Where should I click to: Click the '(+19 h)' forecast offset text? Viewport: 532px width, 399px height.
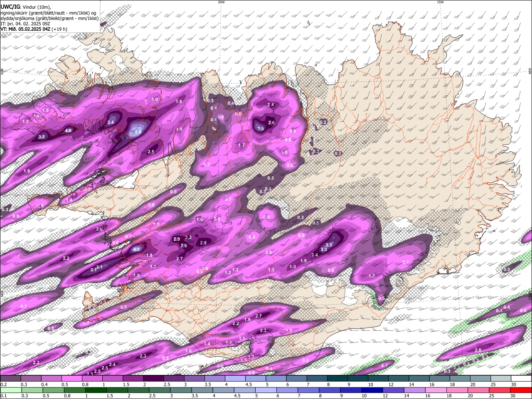59,30
